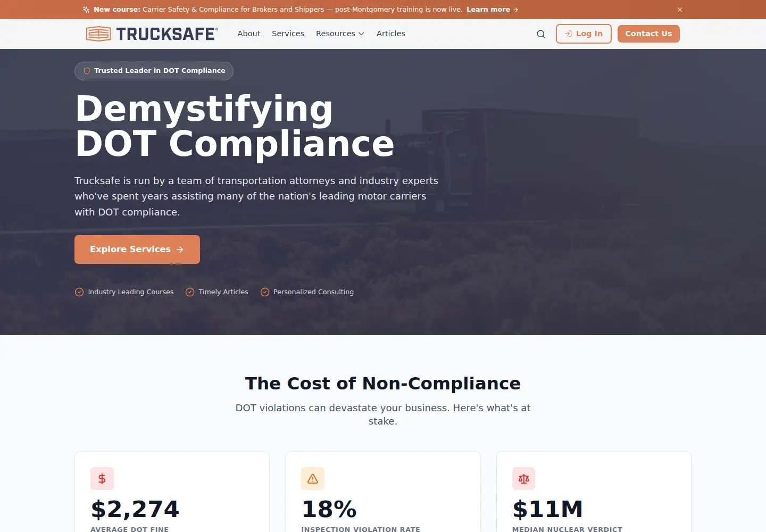Click the "Demystifying DOT Compliance" headline

point(235,126)
